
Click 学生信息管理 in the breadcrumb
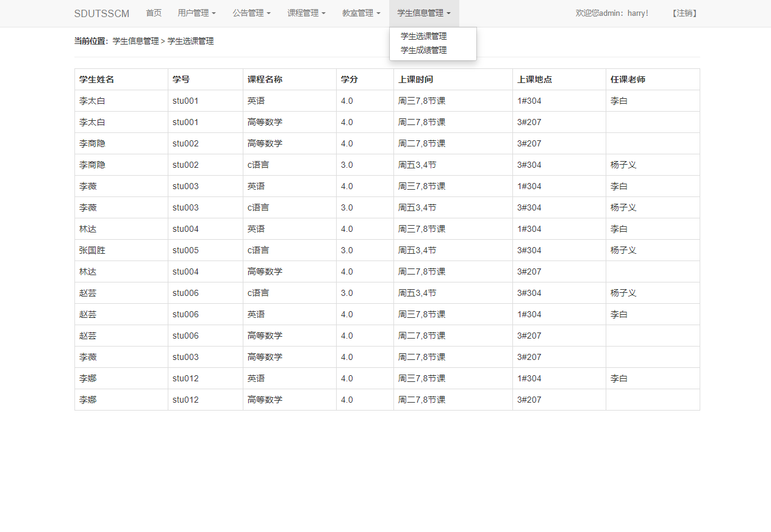[135, 41]
